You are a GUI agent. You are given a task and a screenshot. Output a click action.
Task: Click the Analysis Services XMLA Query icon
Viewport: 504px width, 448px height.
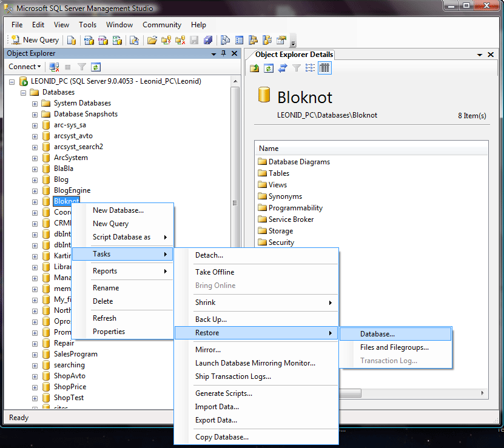coord(117,40)
